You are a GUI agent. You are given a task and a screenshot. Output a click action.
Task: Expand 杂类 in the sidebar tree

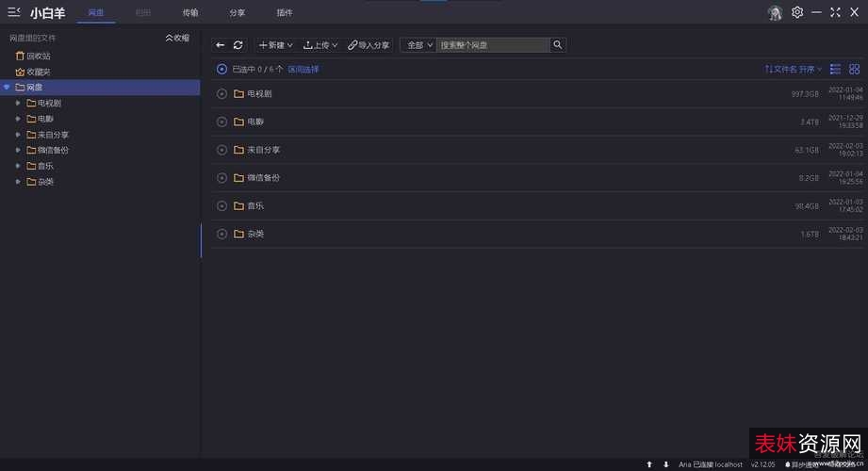18,182
